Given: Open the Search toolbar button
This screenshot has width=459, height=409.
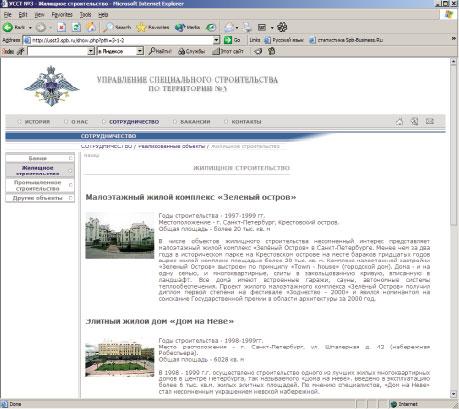Looking at the screenshot, I should [x=117, y=27].
